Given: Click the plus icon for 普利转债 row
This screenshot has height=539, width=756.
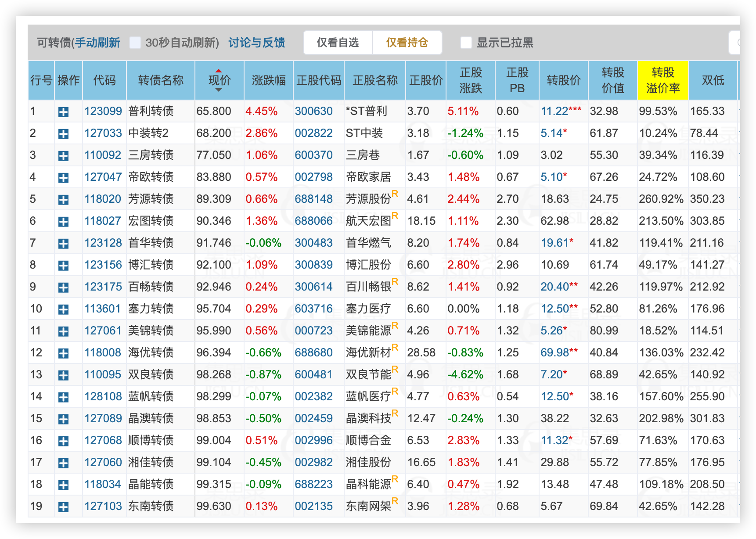Looking at the screenshot, I should pyautogui.click(x=63, y=112).
